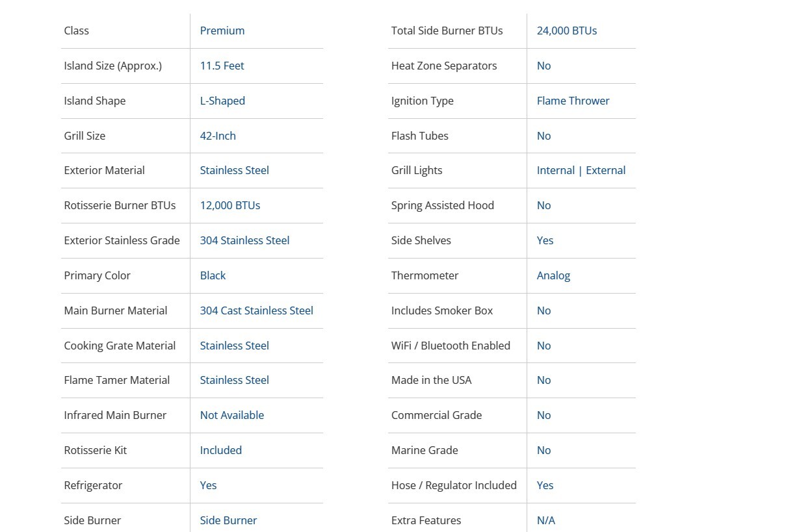
Task: Click the Not Available infrared burner link
Action: click(232, 415)
